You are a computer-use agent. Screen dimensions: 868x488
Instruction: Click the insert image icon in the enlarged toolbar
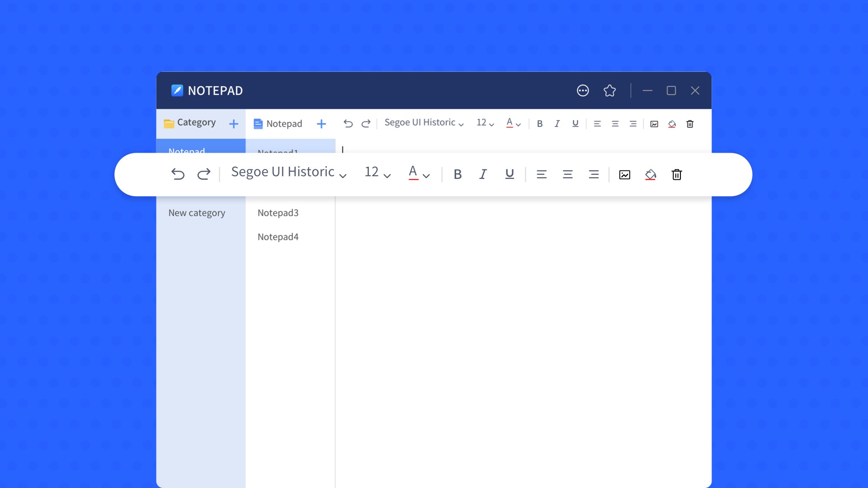point(624,174)
